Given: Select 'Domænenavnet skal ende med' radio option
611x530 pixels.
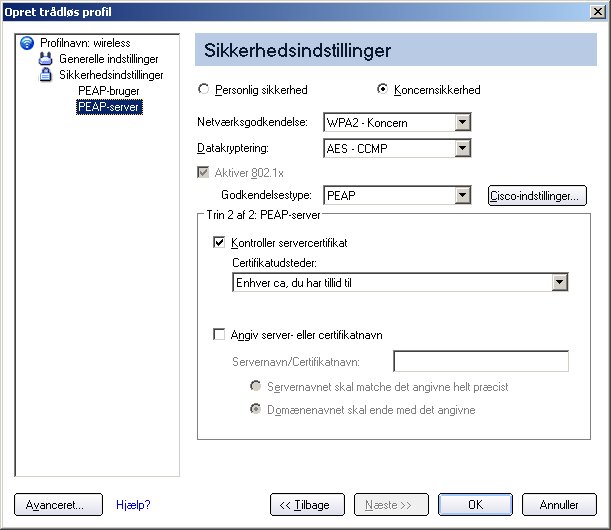Looking at the screenshot, I should [x=256, y=409].
